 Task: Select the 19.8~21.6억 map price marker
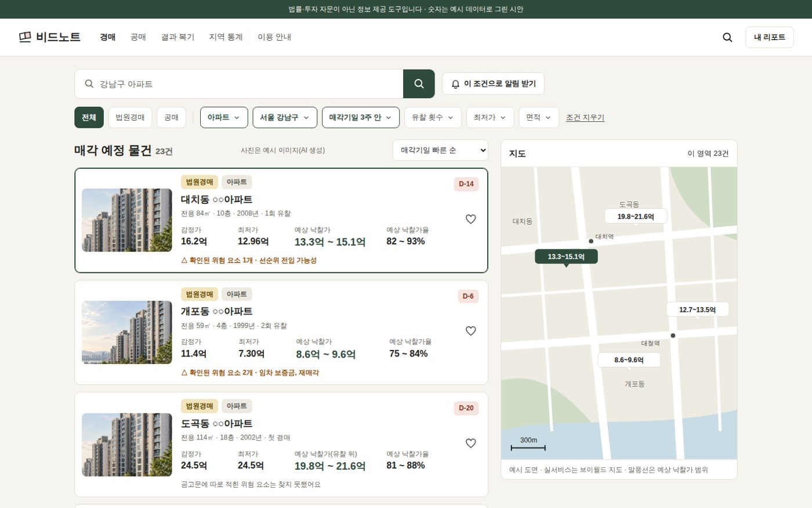[x=636, y=217]
